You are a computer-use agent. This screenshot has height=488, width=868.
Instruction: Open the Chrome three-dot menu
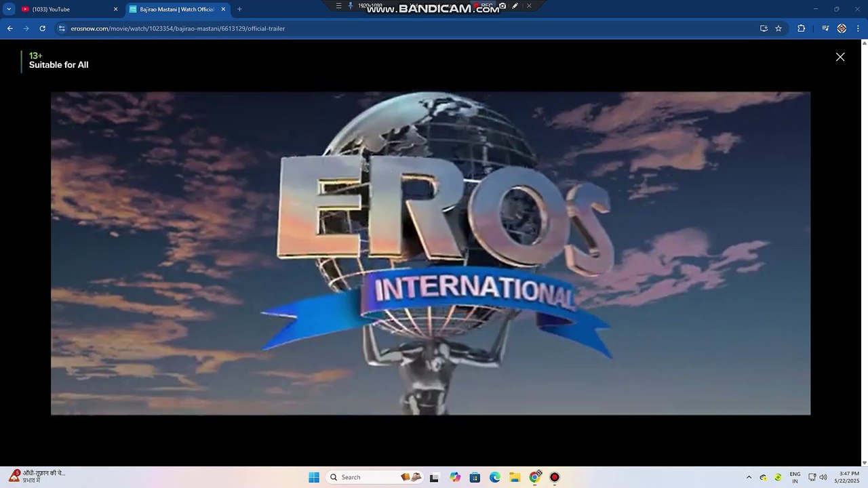(x=858, y=28)
